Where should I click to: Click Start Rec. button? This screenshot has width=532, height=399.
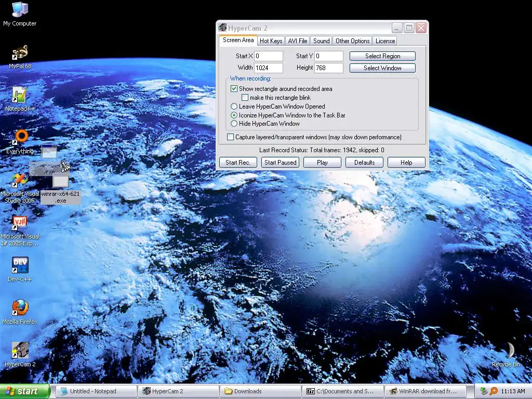[x=238, y=163]
